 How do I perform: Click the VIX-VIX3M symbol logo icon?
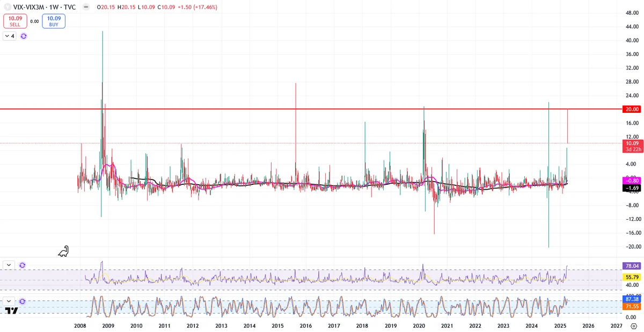8,8
